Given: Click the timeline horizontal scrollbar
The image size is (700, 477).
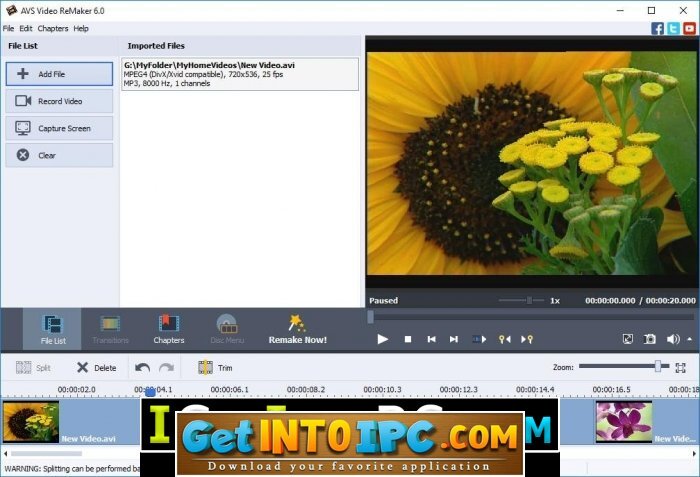Looking at the screenshot, I should (46, 453).
